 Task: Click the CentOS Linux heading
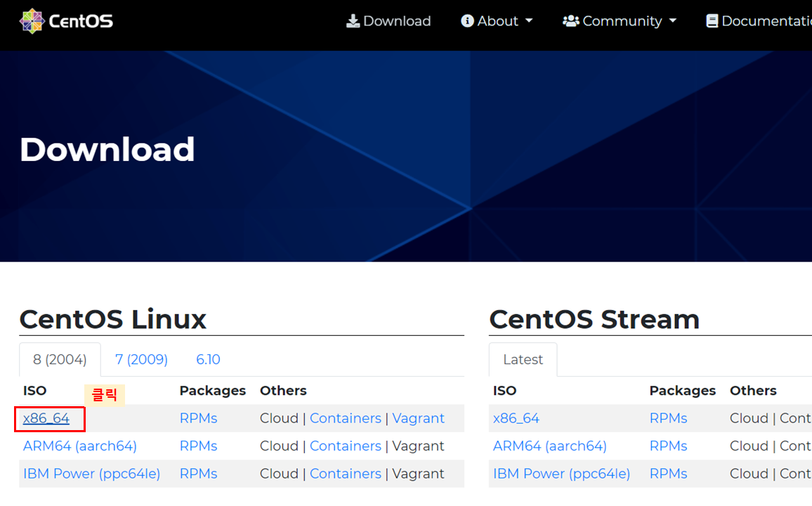click(x=113, y=319)
